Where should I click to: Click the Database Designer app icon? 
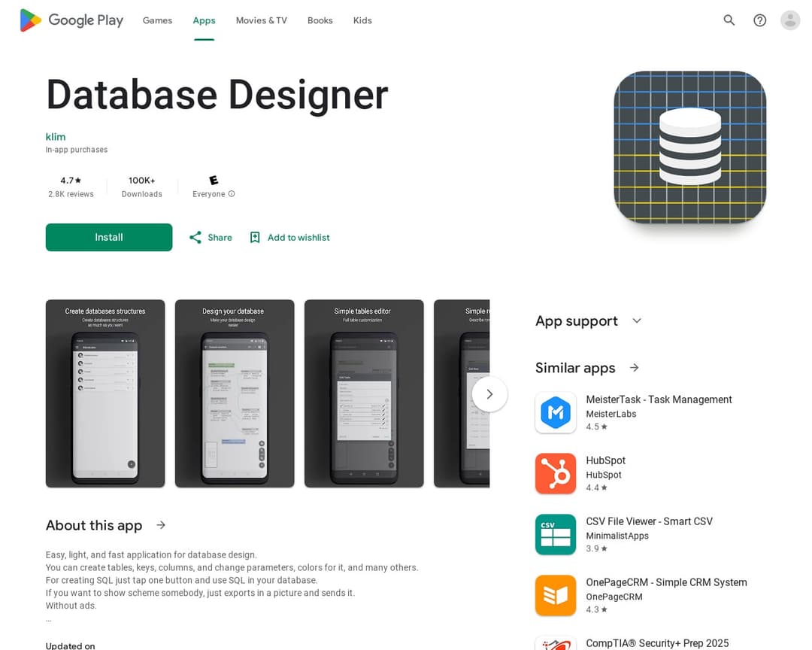[689, 147]
